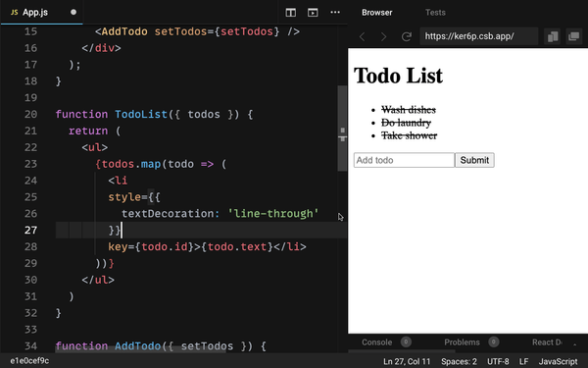Click the e1e0cef9c commit hash in status bar
The height and width of the screenshot is (368, 588).
29,361
